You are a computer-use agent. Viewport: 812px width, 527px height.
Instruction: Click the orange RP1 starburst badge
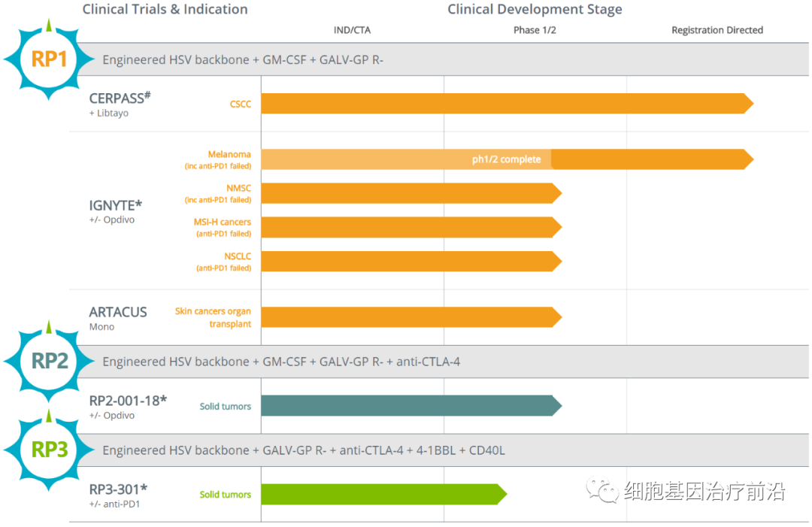49,59
